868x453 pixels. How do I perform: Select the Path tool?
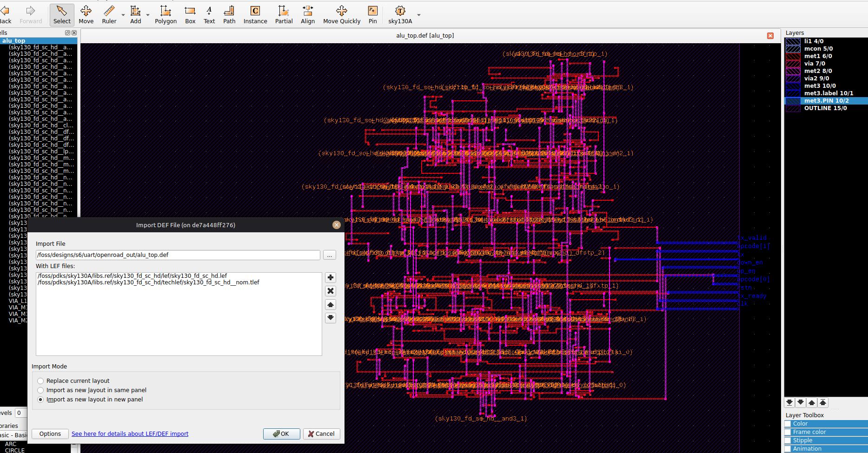pyautogui.click(x=229, y=14)
